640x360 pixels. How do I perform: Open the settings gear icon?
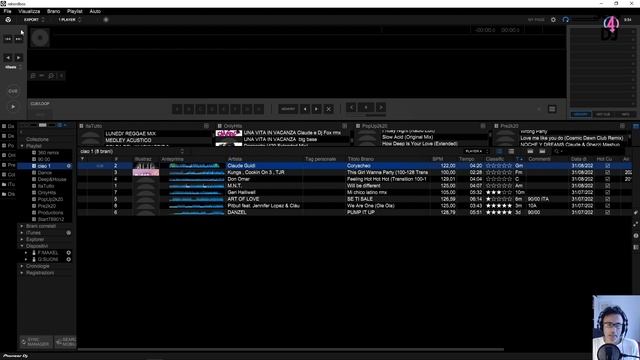click(x=553, y=20)
